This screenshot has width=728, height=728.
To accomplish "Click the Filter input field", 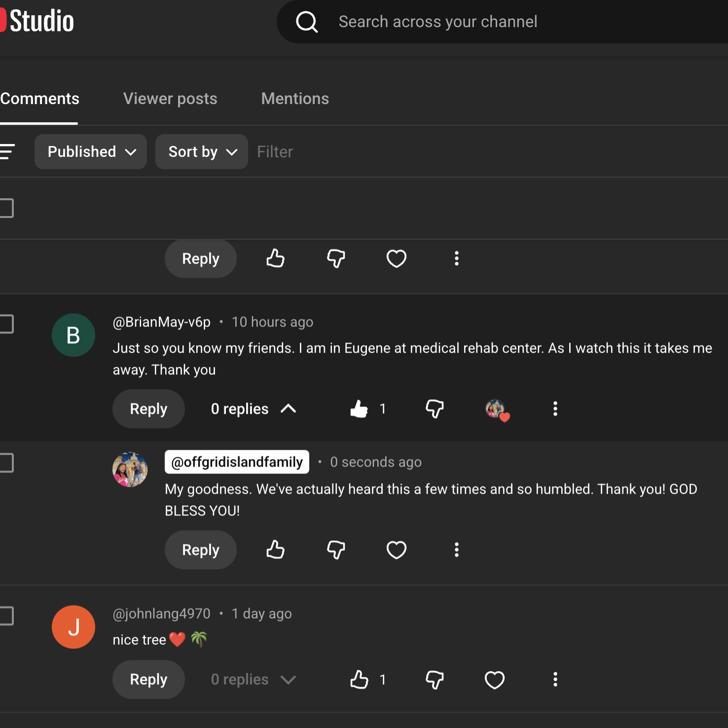I will point(488,151).
